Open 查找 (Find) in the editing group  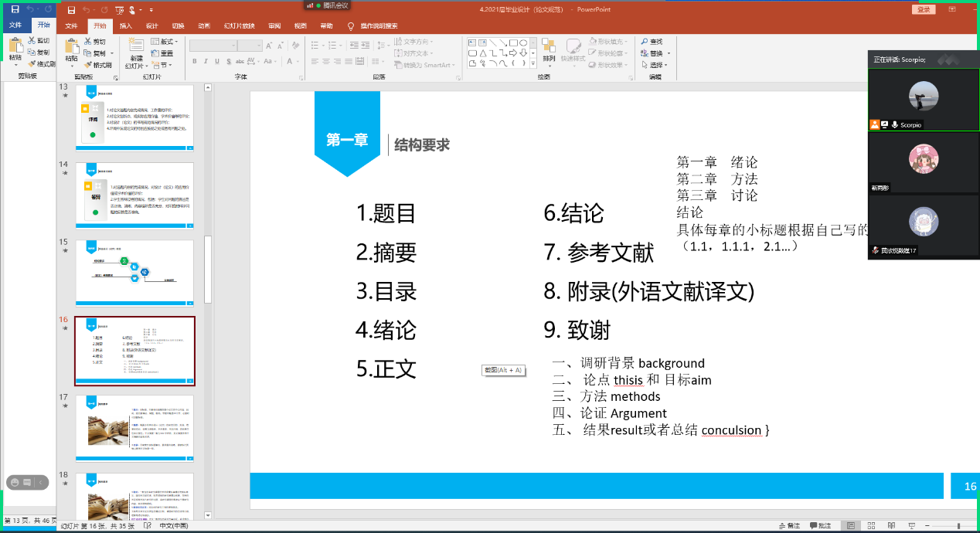click(651, 42)
